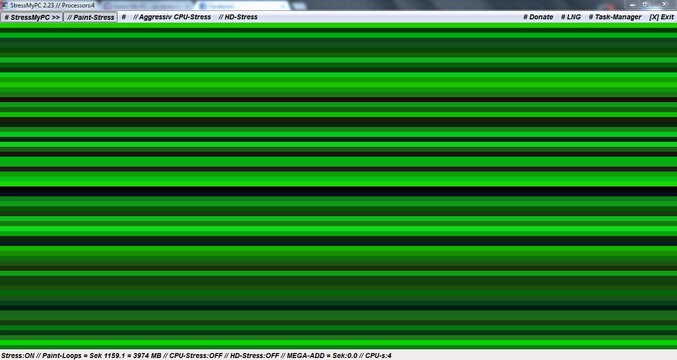This screenshot has width=677, height=360.
Task: Click the StressMyPC app icon in title bar
Action: [x=4, y=5]
